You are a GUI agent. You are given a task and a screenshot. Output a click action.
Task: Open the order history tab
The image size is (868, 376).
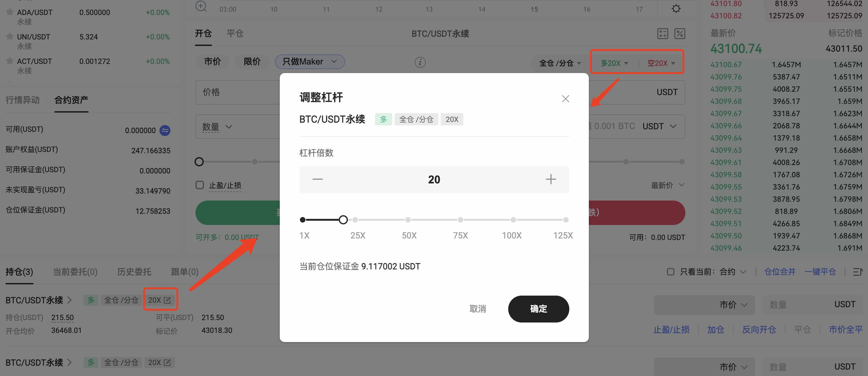[134, 272]
